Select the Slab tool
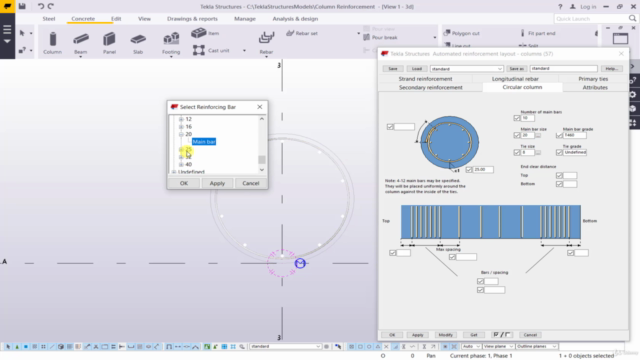The width and height of the screenshot is (640, 360). [x=138, y=43]
